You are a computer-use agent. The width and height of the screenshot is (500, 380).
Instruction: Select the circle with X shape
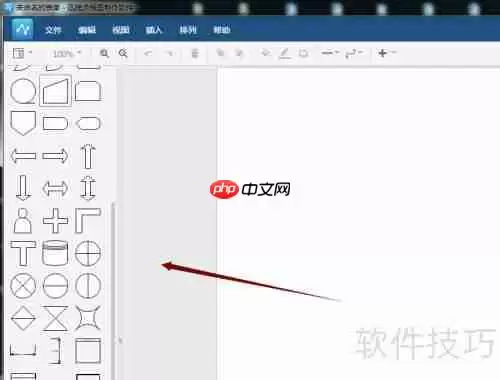pyautogui.click(x=23, y=286)
